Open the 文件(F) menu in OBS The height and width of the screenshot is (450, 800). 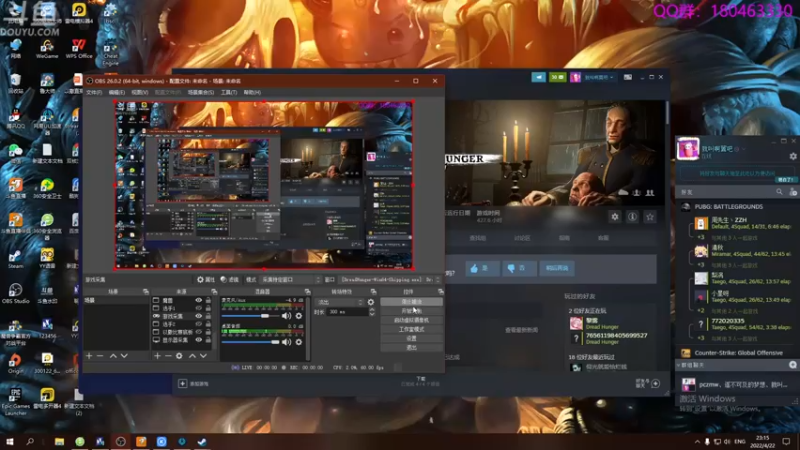pos(94,92)
